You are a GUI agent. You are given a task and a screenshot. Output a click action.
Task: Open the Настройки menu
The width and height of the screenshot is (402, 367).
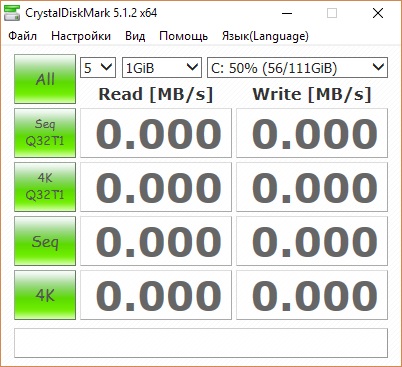[81, 36]
